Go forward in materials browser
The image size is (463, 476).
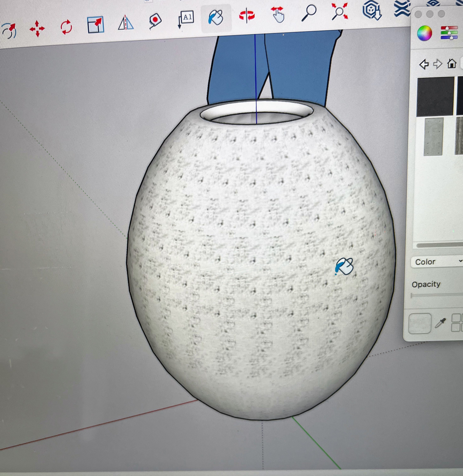coord(437,64)
